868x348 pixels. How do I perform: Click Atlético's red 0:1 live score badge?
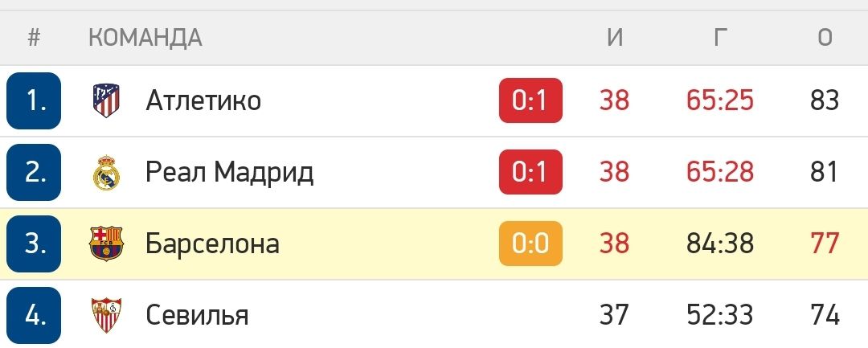(530, 100)
